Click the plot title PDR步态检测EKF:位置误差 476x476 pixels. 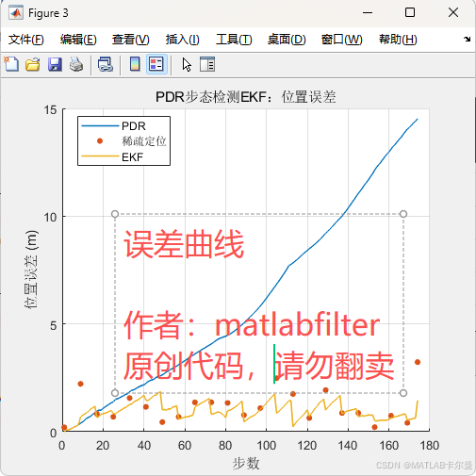(246, 97)
